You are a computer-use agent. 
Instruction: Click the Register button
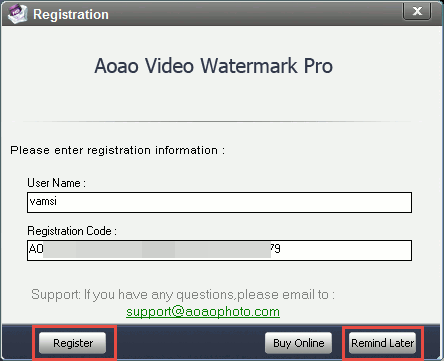[x=73, y=343]
